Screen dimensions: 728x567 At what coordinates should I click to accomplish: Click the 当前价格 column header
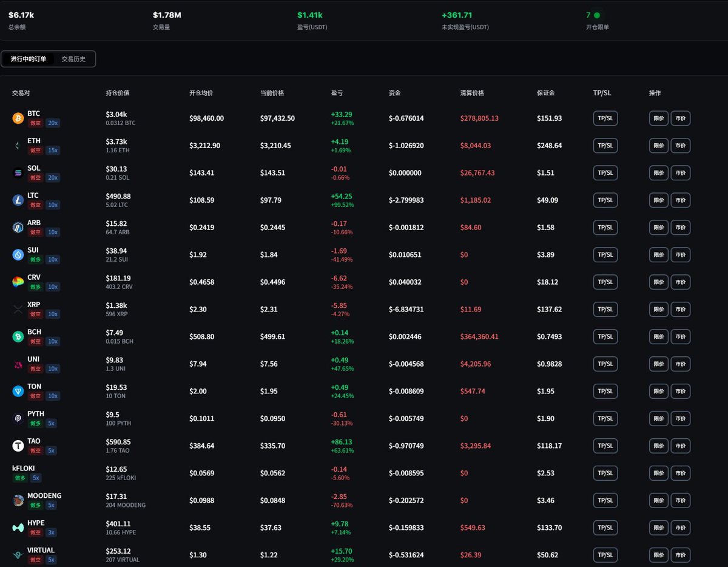pyautogui.click(x=272, y=93)
